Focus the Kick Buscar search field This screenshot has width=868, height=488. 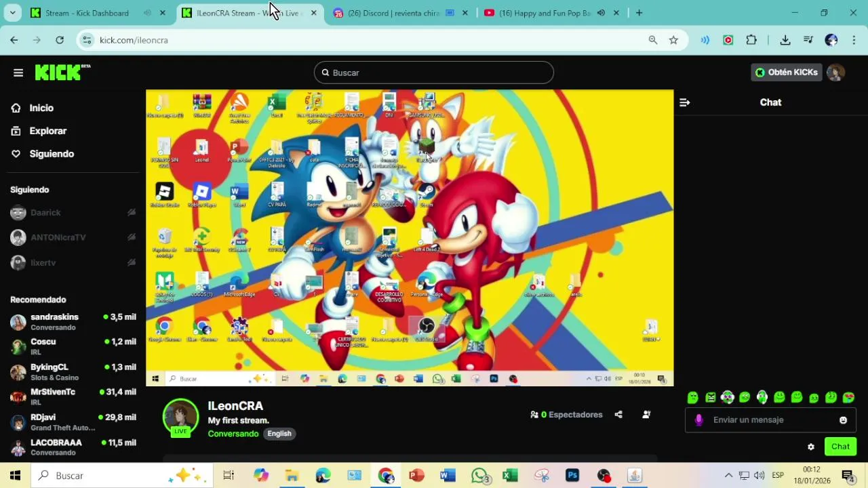tap(434, 73)
